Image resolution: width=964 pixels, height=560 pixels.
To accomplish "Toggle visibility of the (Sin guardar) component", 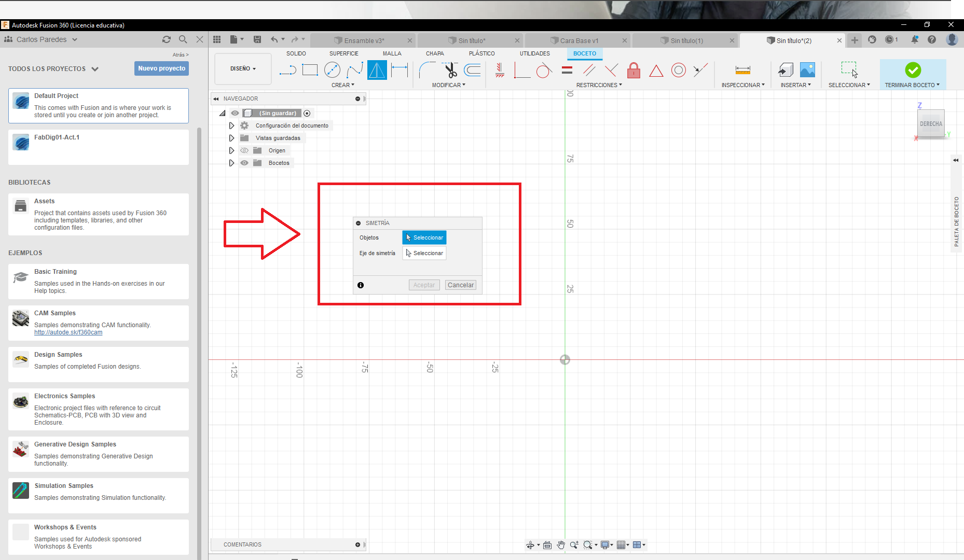I will (235, 113).
